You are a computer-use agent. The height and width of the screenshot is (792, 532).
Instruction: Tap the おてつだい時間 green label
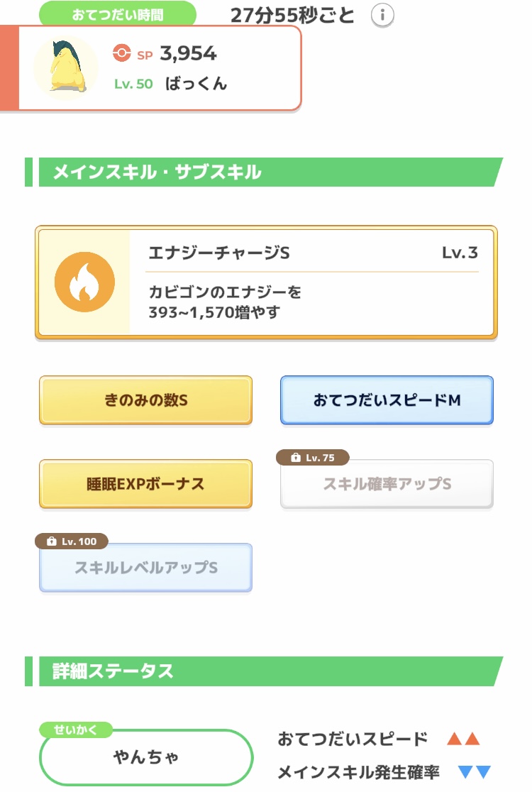[118, 14]
